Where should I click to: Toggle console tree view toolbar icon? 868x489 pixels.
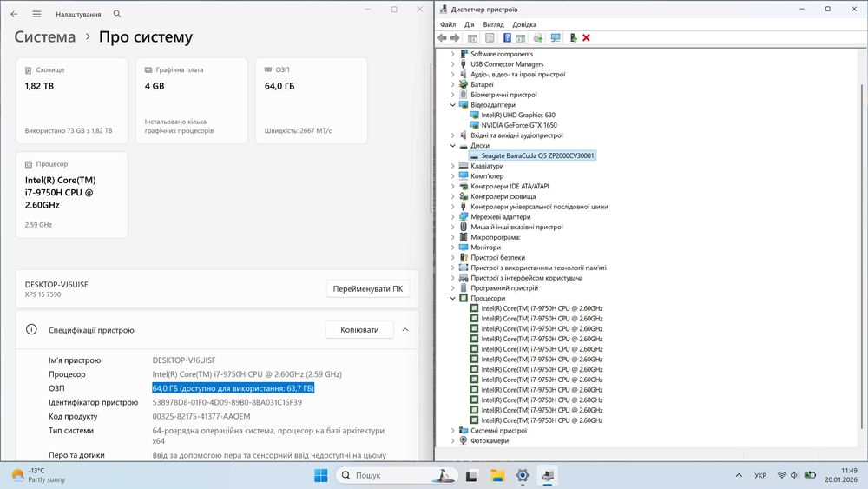[472, 37]
